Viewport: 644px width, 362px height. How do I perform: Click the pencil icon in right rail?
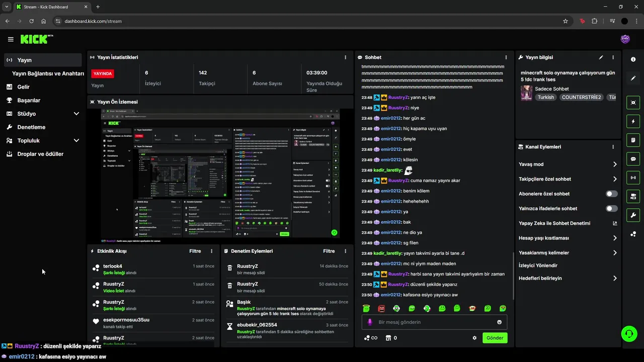pos(633,78)
